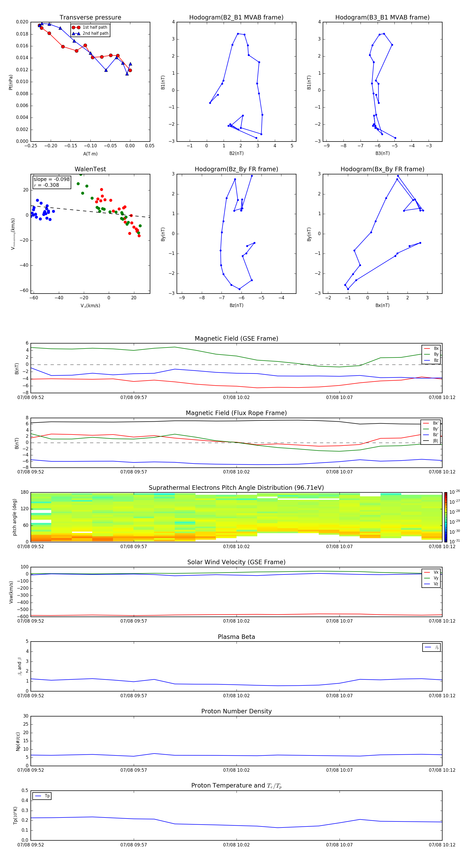Click 'By' in GSE magnetic field legend
Viewport: 473px width, 868px height.
coord(436,354)
